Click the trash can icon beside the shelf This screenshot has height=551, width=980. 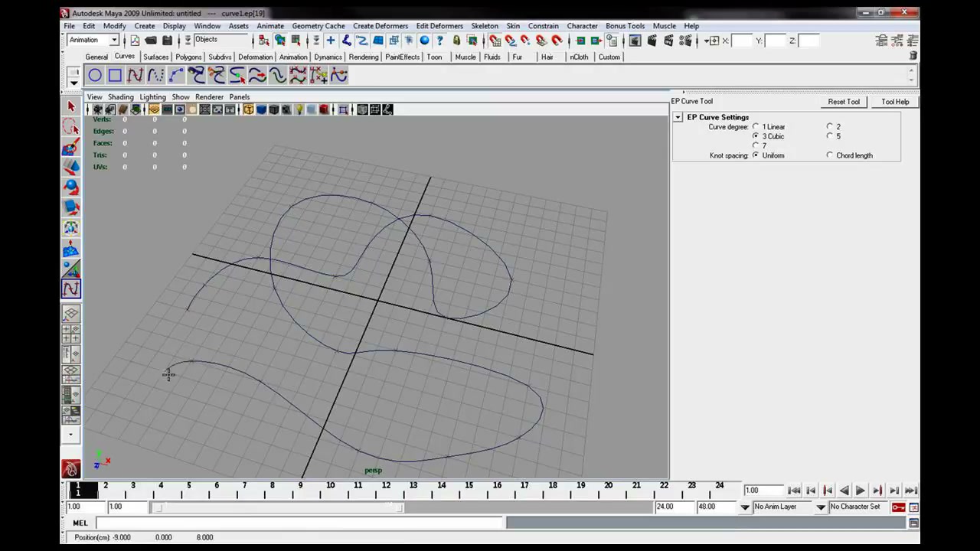point(913,57)
